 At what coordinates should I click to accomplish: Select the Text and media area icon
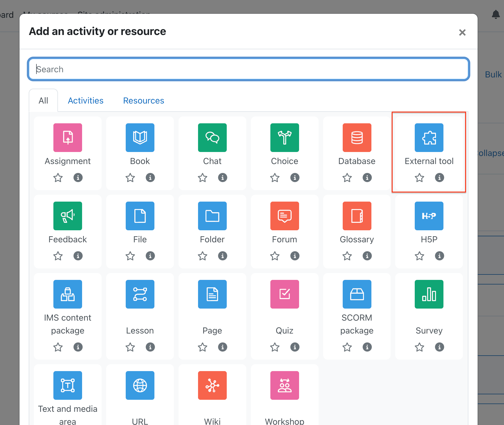click(x=68, y=385)
